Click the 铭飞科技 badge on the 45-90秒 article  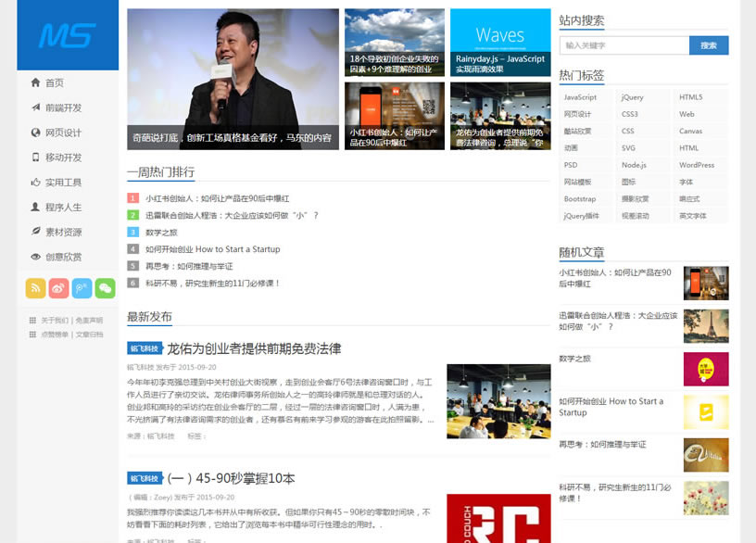tap(145, 478)
